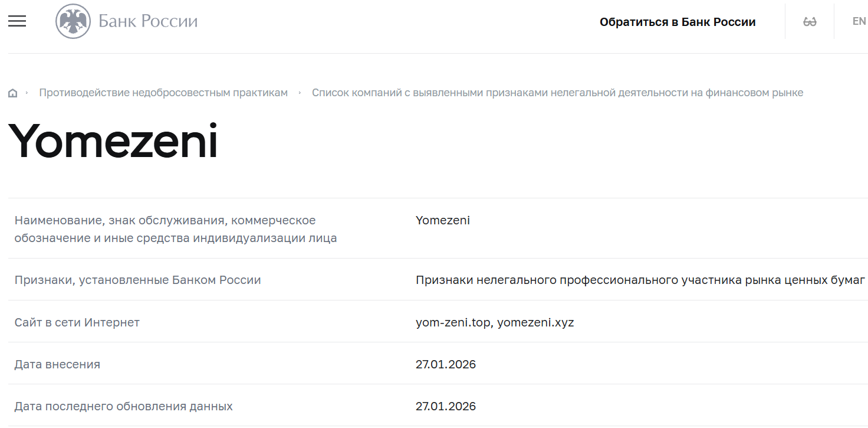The width and height of the screenshot is (868, 428).
Task: Click the label Признаки, установленные Банком России
Action: point(137,280)
